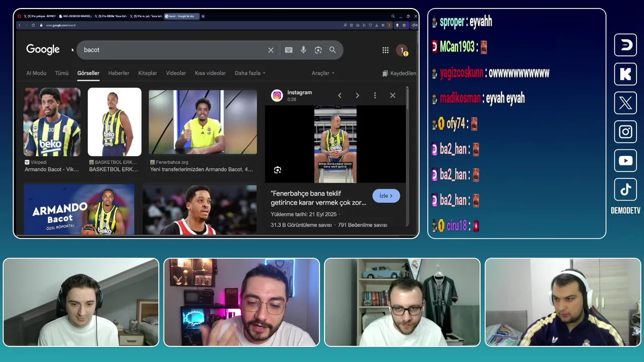Go to next image in preview panel
This screenshot has width=644, height=362.
357,96
